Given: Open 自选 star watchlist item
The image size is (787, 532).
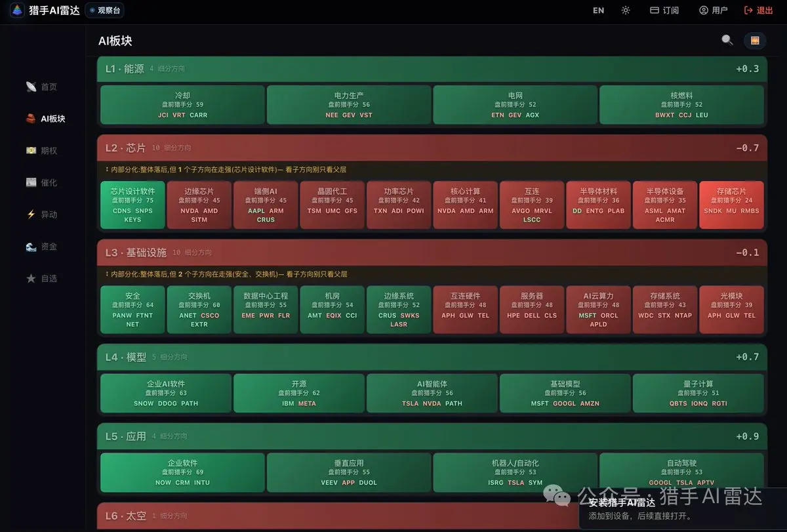Looking at the screenshot, I should [x=42, y=278].
